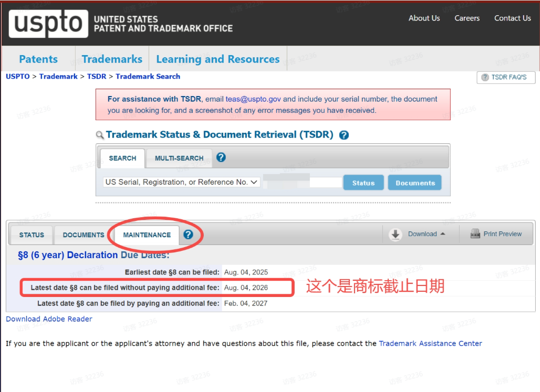Screen dimensions: 540x392
Task: Open the Learning and Resources menu
Action: click(217, 59)
